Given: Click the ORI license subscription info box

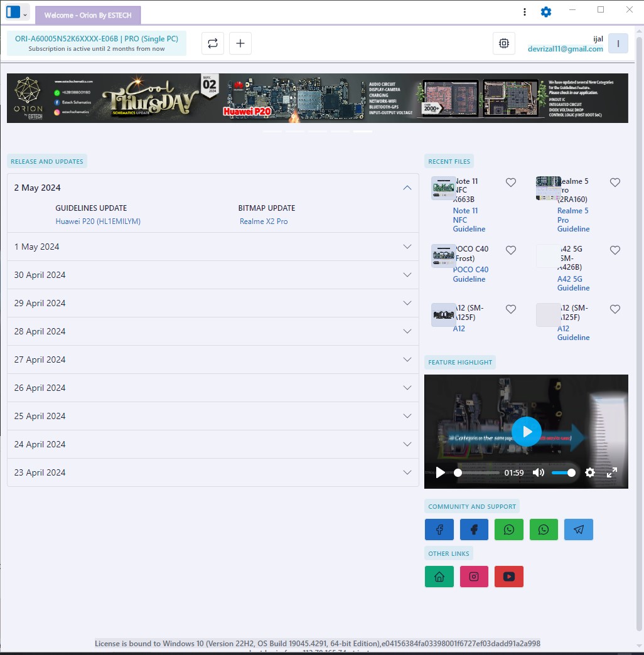Looking at the screenshot, I should pyautogui.click(x=97, y=43).
